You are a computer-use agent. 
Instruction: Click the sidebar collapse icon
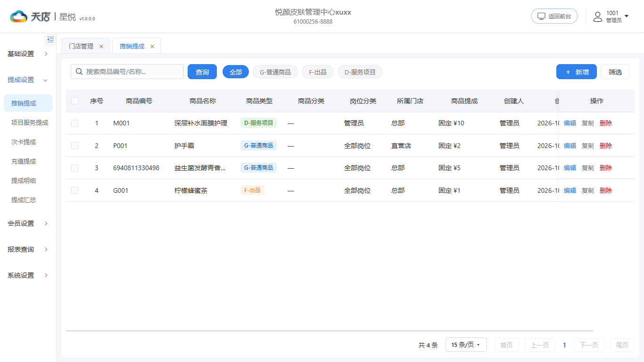(x=50, y=40)
